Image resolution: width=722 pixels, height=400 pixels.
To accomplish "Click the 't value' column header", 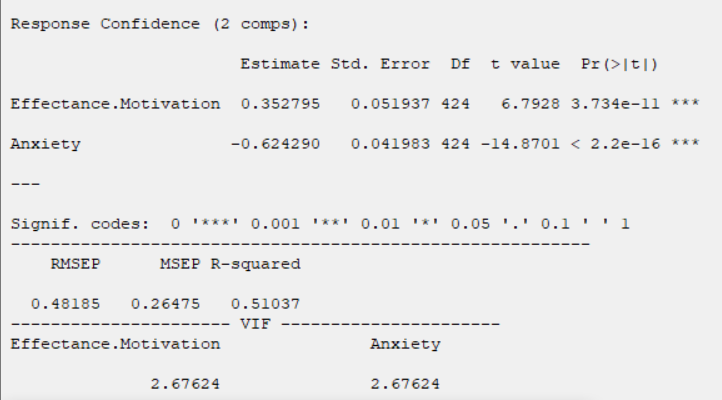I will click(x=516, y=64).
